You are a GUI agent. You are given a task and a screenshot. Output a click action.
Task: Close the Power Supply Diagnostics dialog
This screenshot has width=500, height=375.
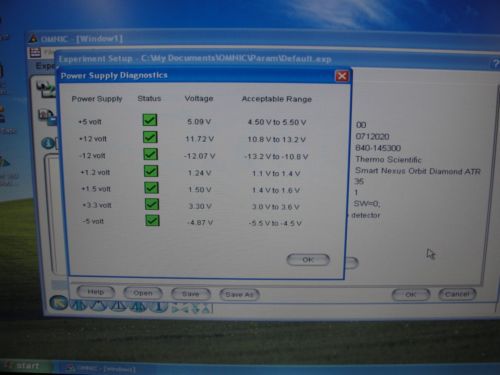(342, 76)
